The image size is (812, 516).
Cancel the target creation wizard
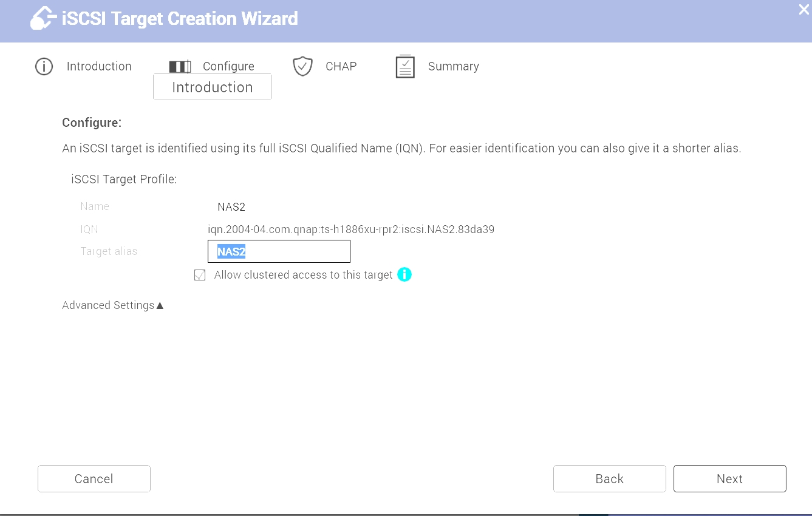click(x=94, y=478)
